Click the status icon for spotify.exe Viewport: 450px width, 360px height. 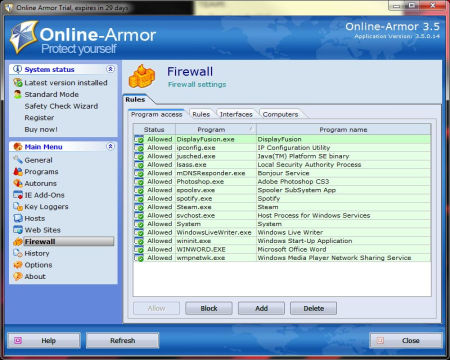(x=139, y=199)
